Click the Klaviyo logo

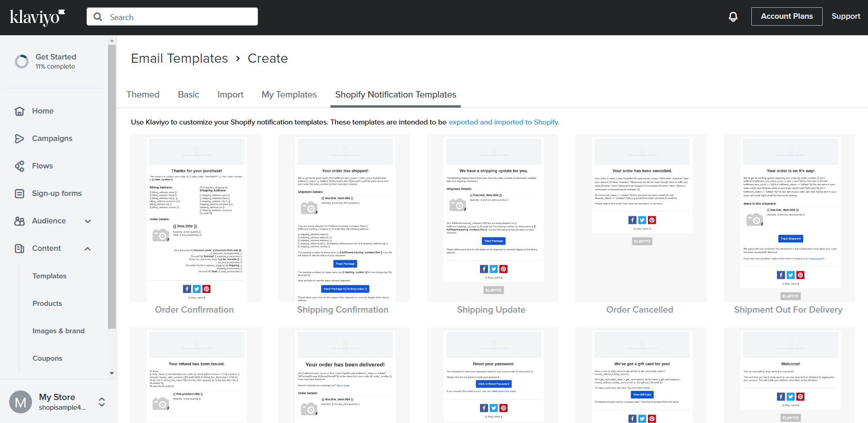38,17
